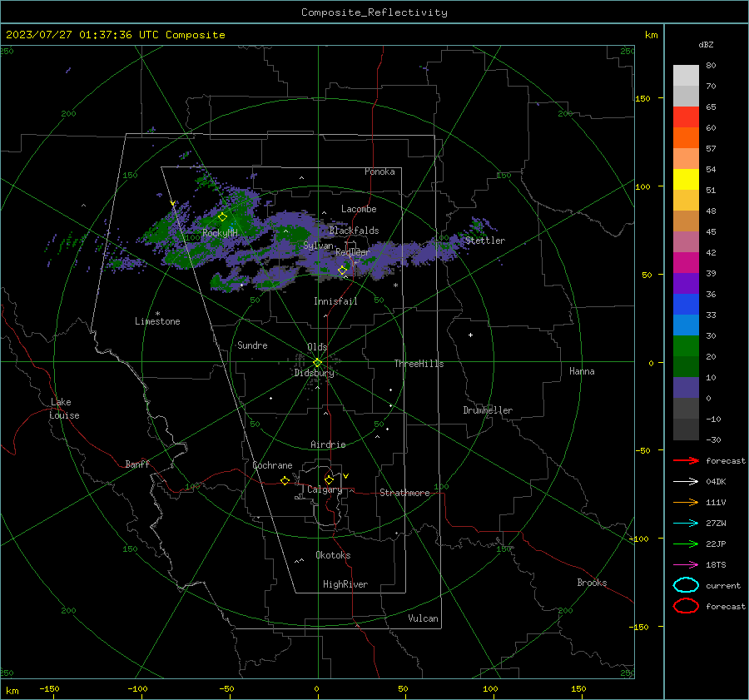Click the 2023/07/27 UTC timestamp
The height and width of the screenshot is (700, 749).
tap(115, 35)
